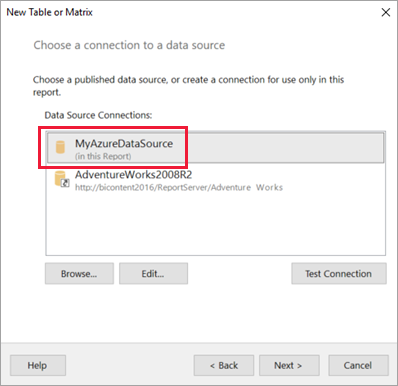This screenshot has width=398, height=386.
Task: Select the MyAzureDataSource database icon
Action: [60, 147]
